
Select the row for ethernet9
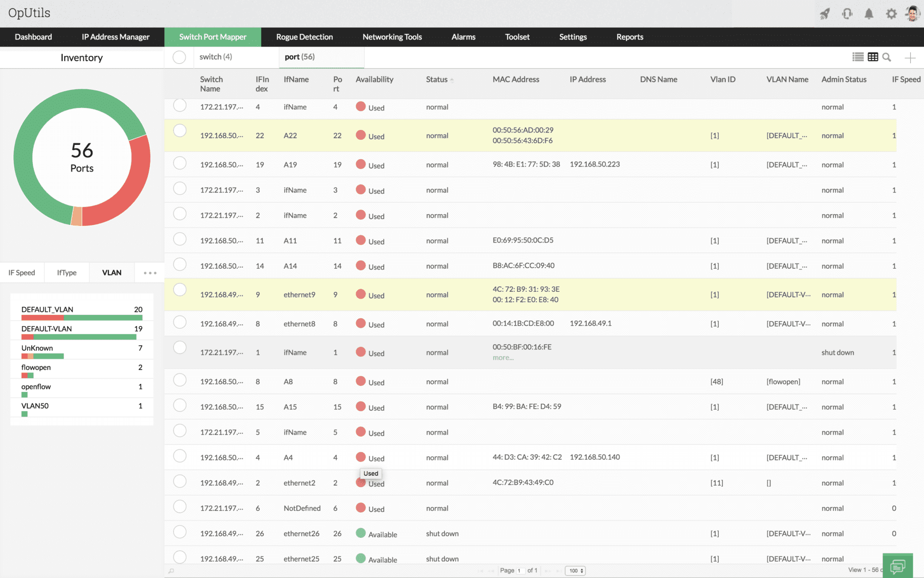(180, 290)
